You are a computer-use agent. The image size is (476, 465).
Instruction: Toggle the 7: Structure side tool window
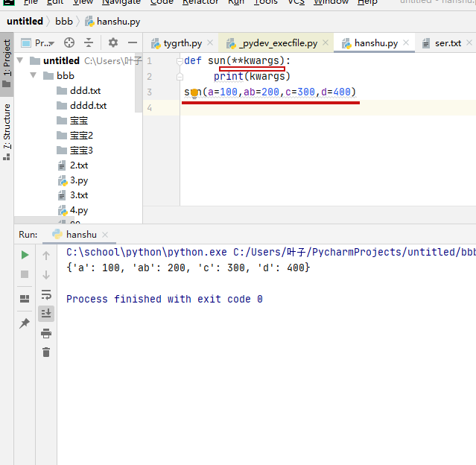[7, 132]
